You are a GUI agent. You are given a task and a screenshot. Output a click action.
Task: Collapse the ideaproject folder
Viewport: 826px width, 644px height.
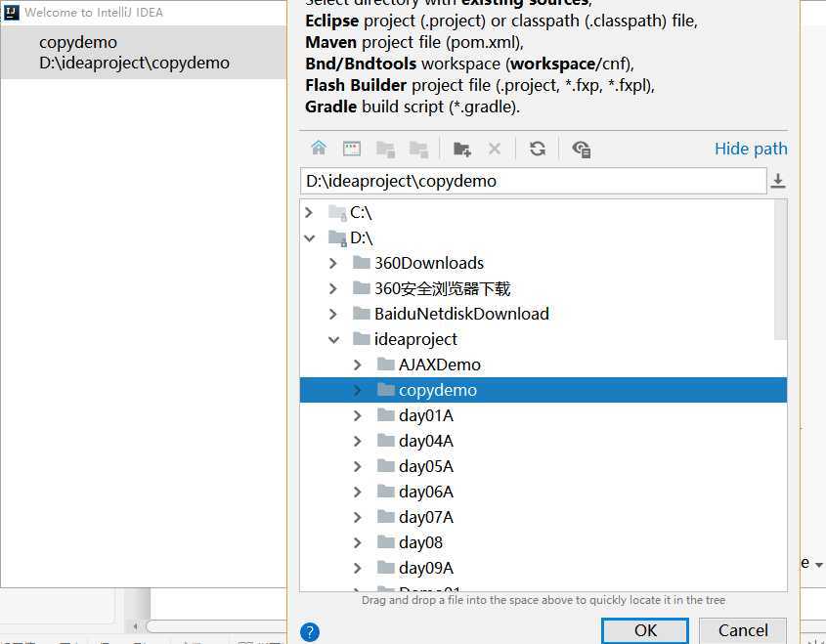pyautogui.click(x=333, y=340)
